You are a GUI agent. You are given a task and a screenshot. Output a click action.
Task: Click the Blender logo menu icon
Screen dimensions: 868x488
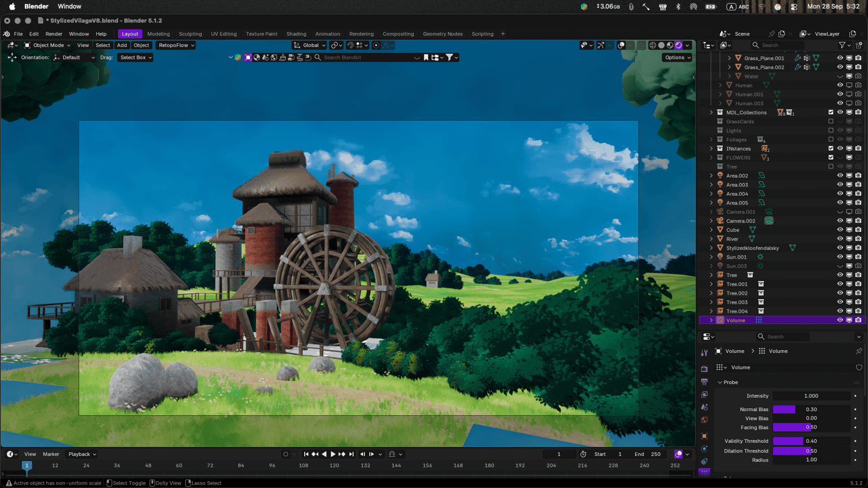point(7,34)
